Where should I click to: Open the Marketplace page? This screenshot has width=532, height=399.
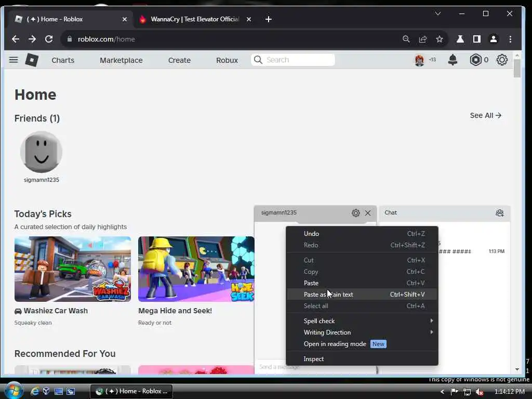[121, 60]
